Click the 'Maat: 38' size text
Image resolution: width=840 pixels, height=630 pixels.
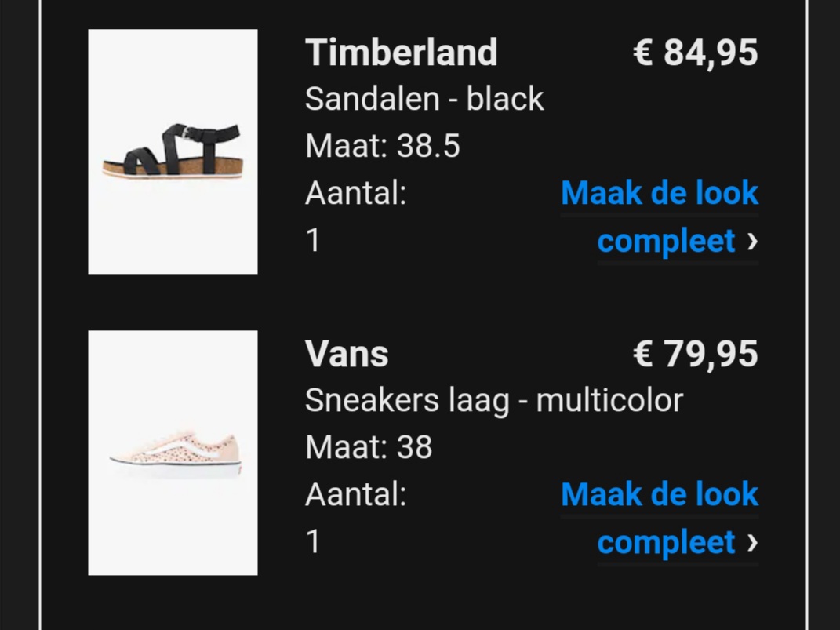click(369, 447)
